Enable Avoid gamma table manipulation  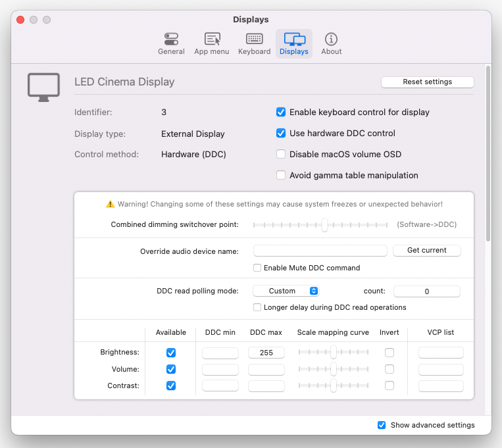point(281,175)
